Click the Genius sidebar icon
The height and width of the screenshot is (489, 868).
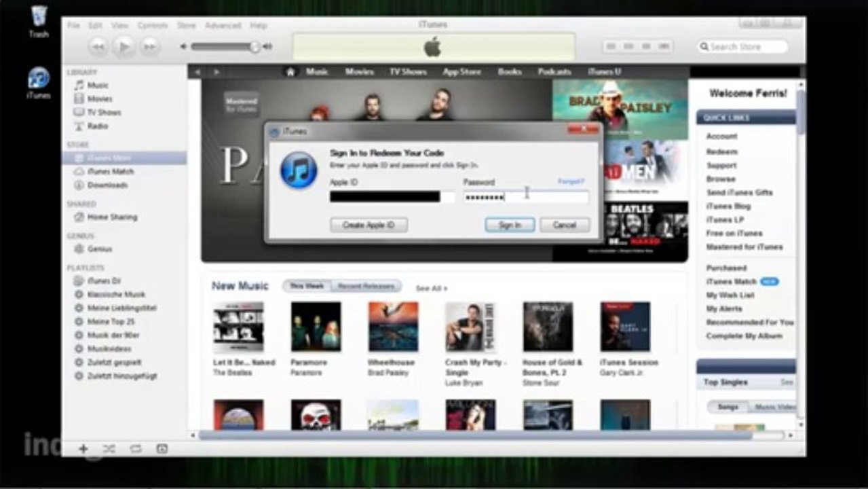point(79,249)
